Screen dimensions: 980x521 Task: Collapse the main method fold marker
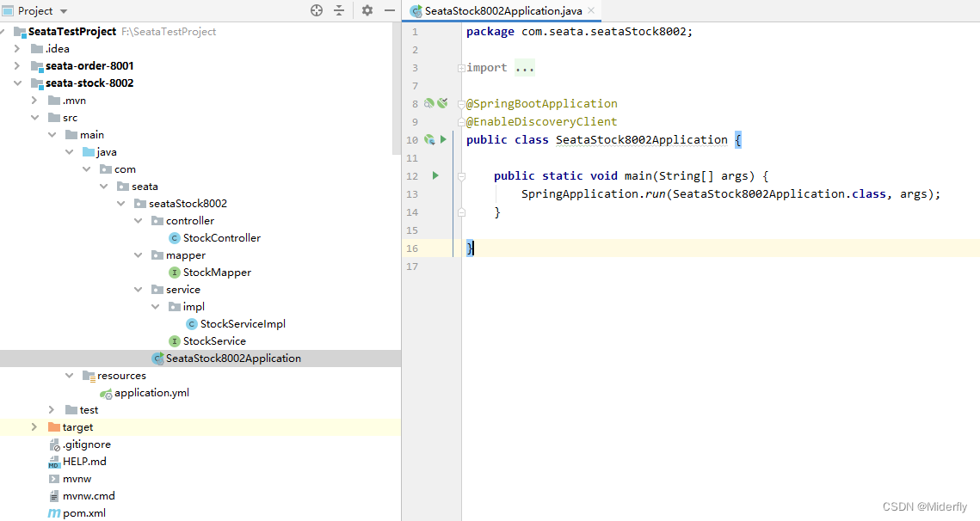pyautogui.click(x=462, y=175)
